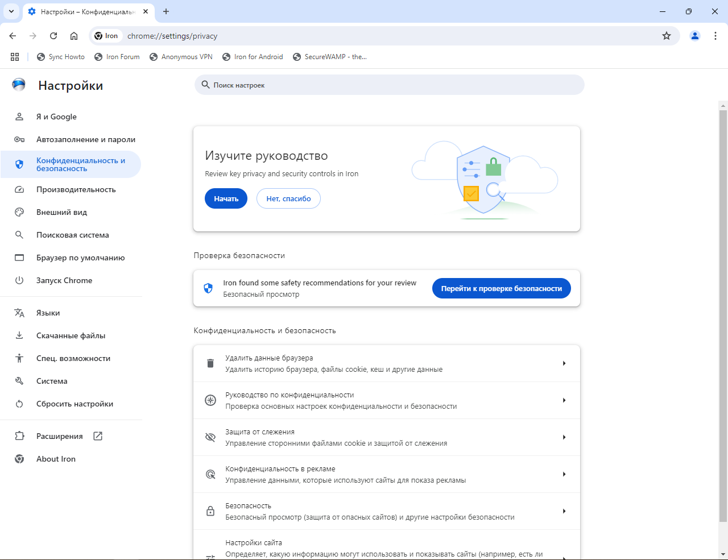Click the Home page icon
This screenshot has width=728, height=560.
pyautogui.click(x=74, y=36)
